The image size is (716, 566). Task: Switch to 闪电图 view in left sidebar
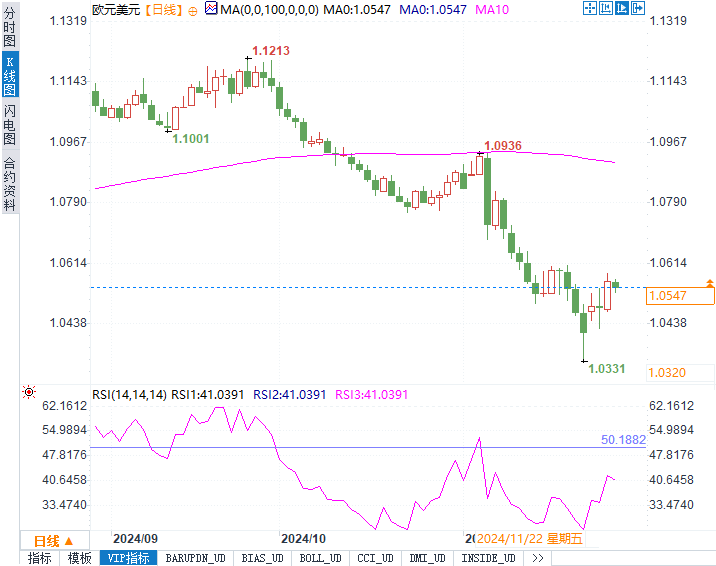point(10,124)
